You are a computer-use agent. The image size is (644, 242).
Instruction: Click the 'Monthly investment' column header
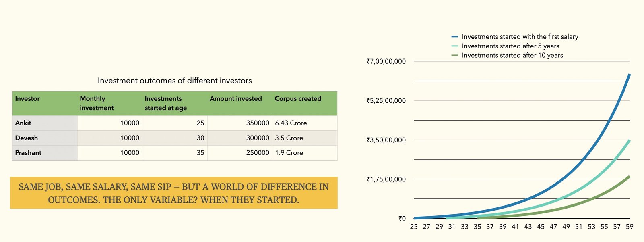[97, 103]
